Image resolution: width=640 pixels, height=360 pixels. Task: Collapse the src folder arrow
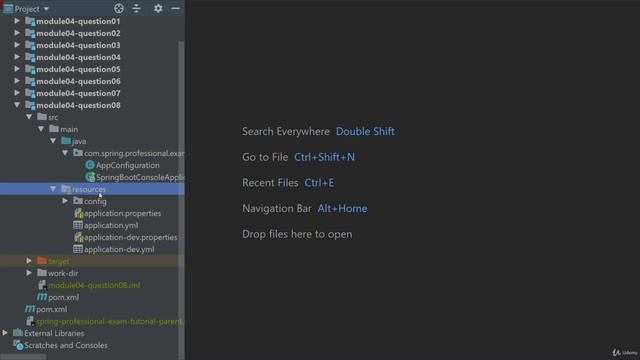coord(29,117)
